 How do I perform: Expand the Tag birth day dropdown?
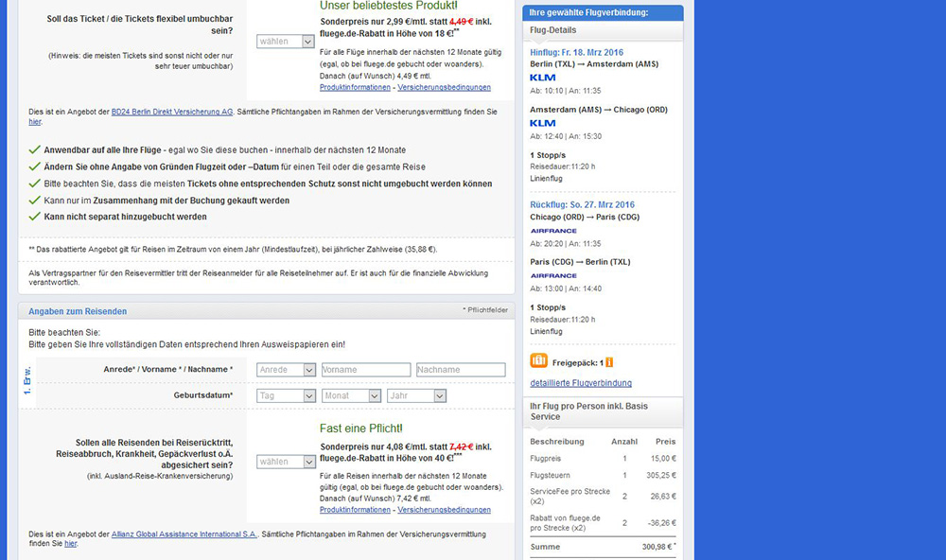[286, 395]
